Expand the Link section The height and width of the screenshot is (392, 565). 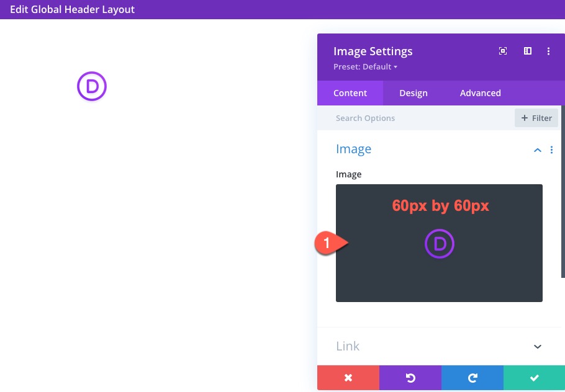click(x=537, y=346)
